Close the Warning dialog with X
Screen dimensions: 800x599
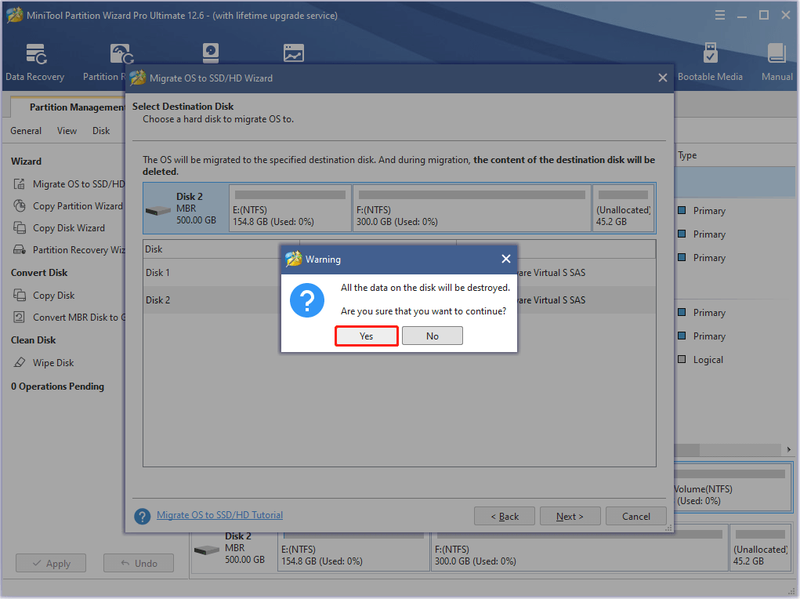pos(506,259)
